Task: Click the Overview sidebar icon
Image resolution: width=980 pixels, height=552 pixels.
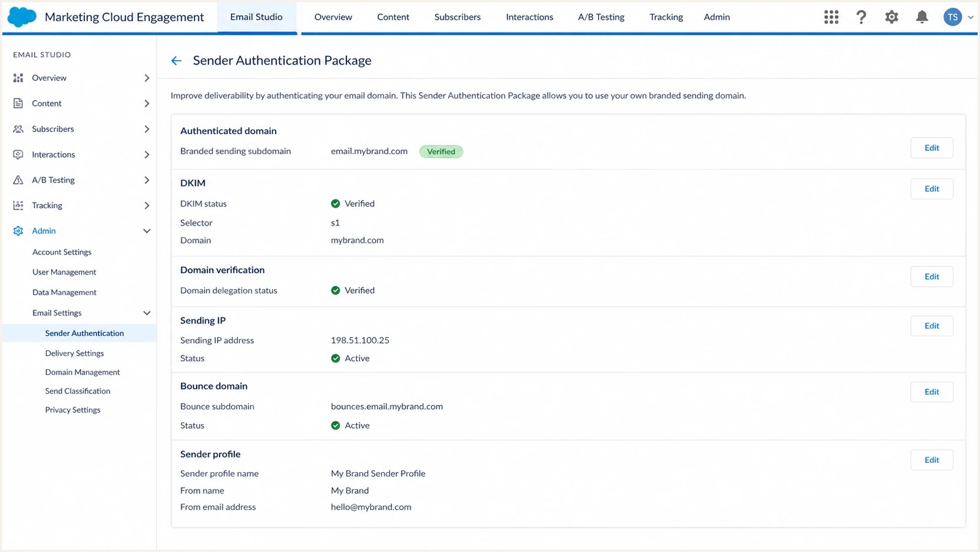Action: [x=18, y=77]
